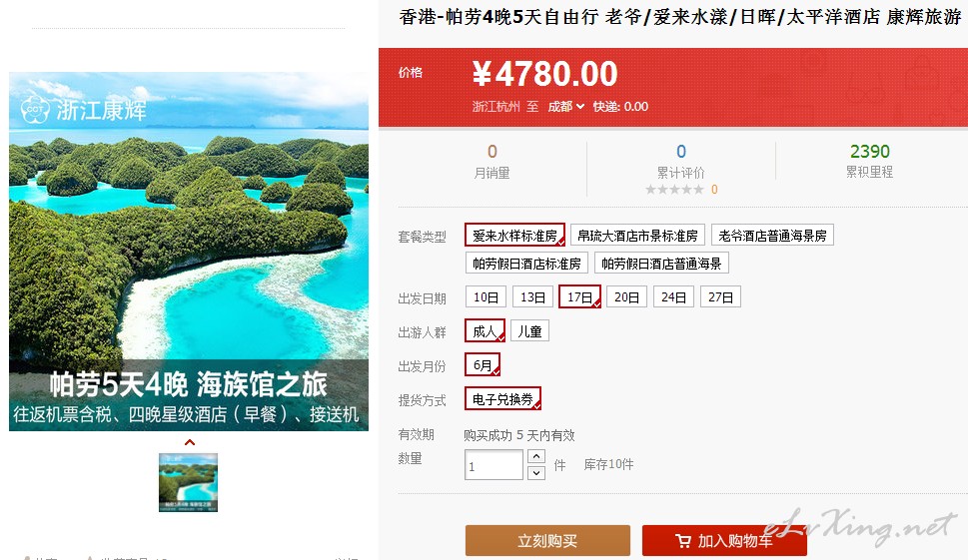Viewport: 968px width, 560px height.
Task: Pick departure date 24日
Action: click(x=673, y=297)
